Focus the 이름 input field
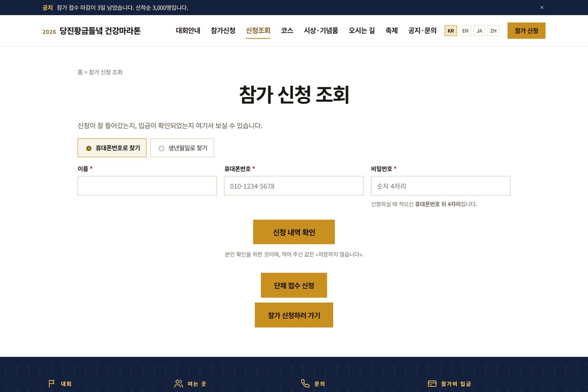The height and width of the screenshot is (392, 588). coord(147,186)
